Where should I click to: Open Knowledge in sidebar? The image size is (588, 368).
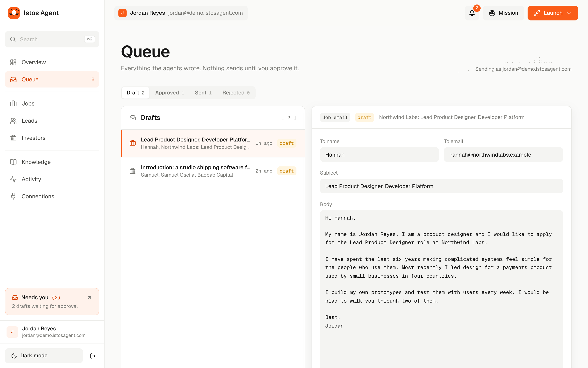pos(52,162)
